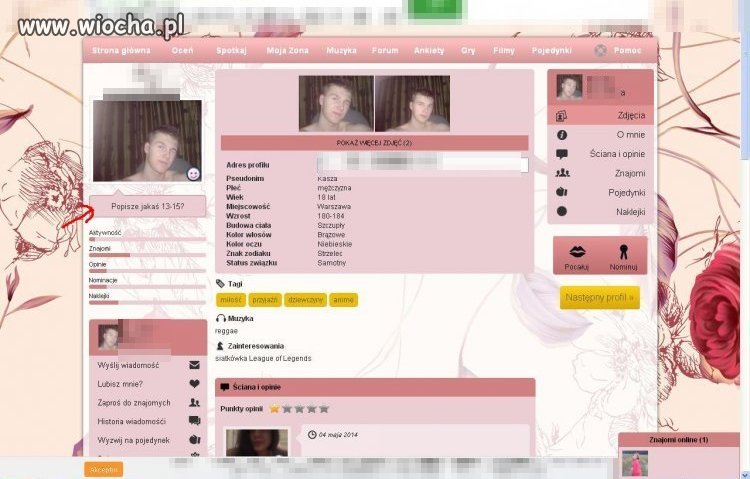
Task: Click Zaproś do znajomych link
Action: (134, 403)
